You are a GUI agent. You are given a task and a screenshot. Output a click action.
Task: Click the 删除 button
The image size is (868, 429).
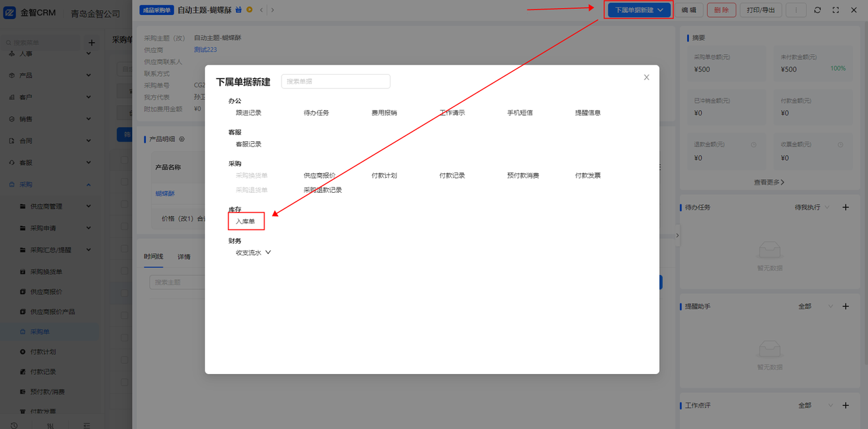coord(722,10)
